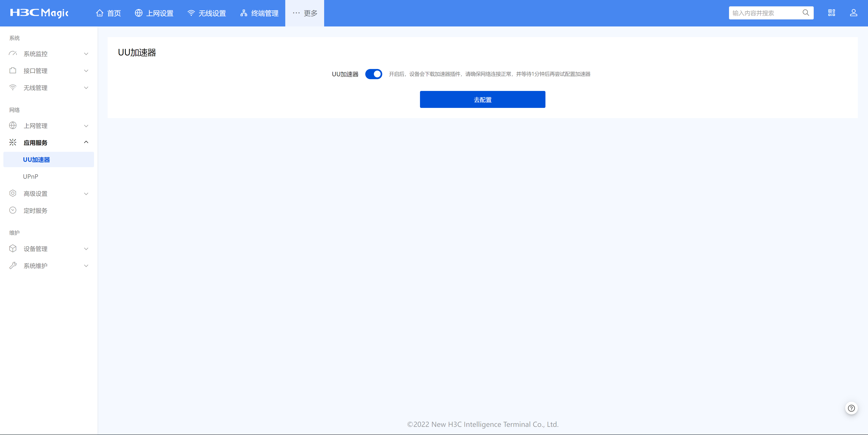Open the QR code grid icon
The width and height of the screenshot is (868, 435).
(x=832, y=13)
